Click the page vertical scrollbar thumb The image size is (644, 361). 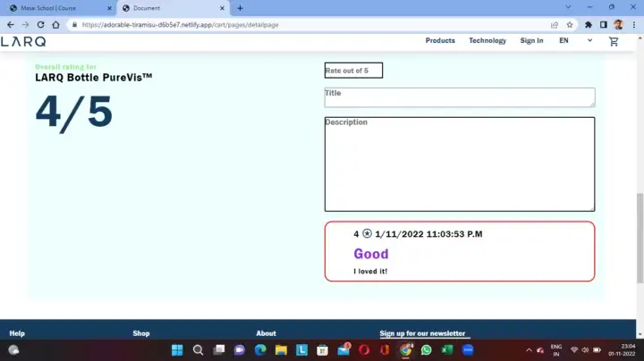(640, 238)
